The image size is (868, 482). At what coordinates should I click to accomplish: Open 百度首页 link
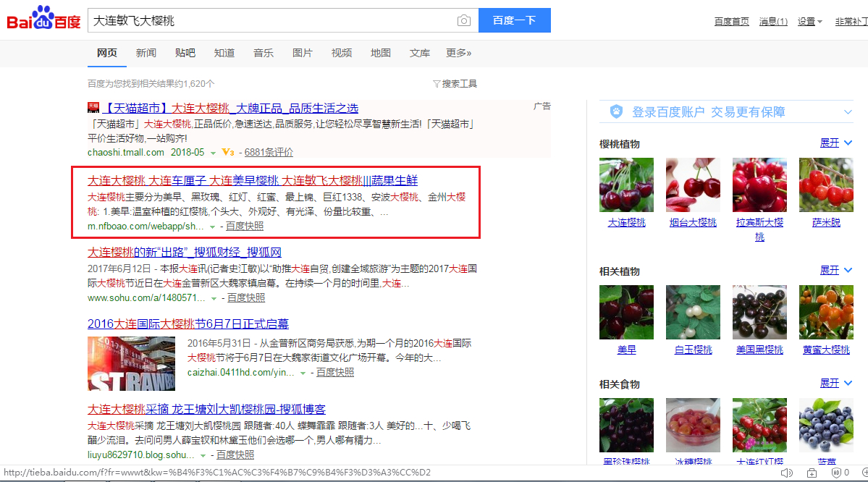pyautogui.click(x=731, y=22)
